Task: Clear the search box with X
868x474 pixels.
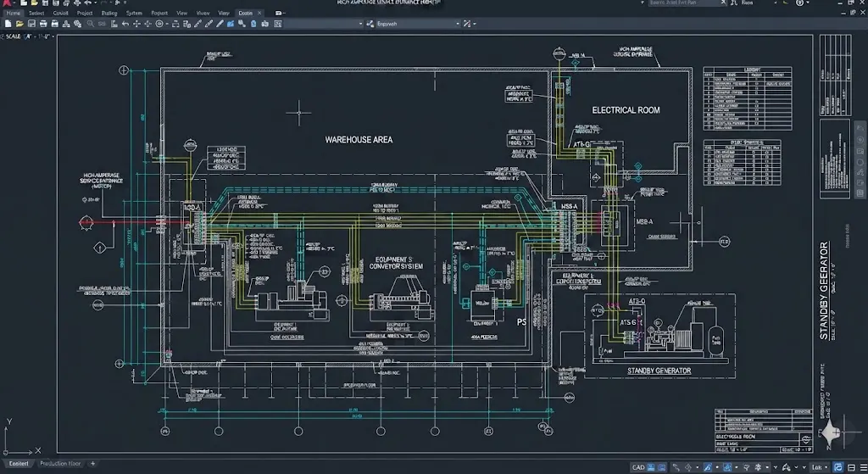Action: [723, 3]
